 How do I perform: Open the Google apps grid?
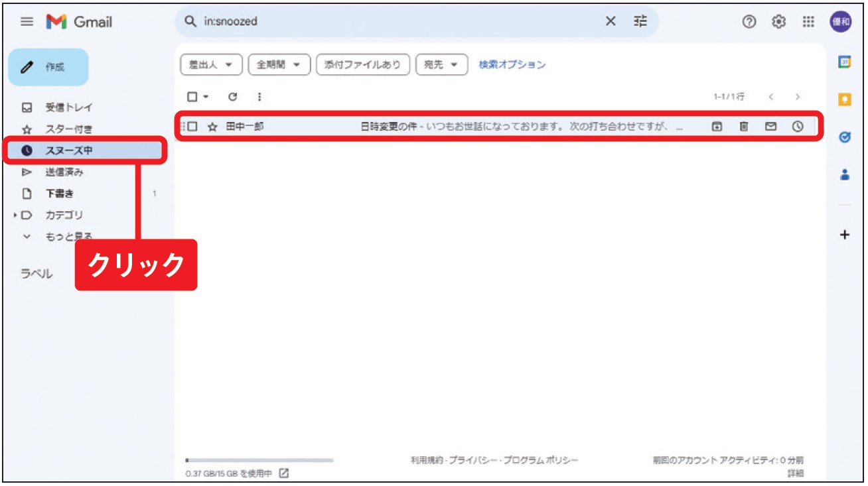tap(808, 22)
